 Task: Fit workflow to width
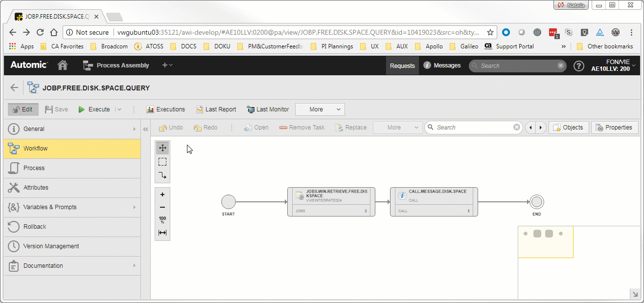click(x=162, y=233)
